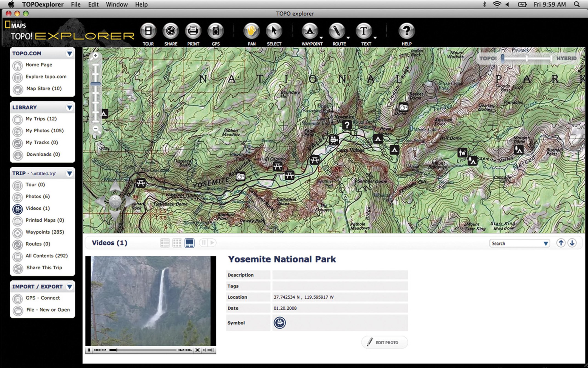Open the Waypoint tool dropdown arrow
Image resolution: width=588 pixels, height=368 pixels.
pyautogui.click(x=321, y=38)
